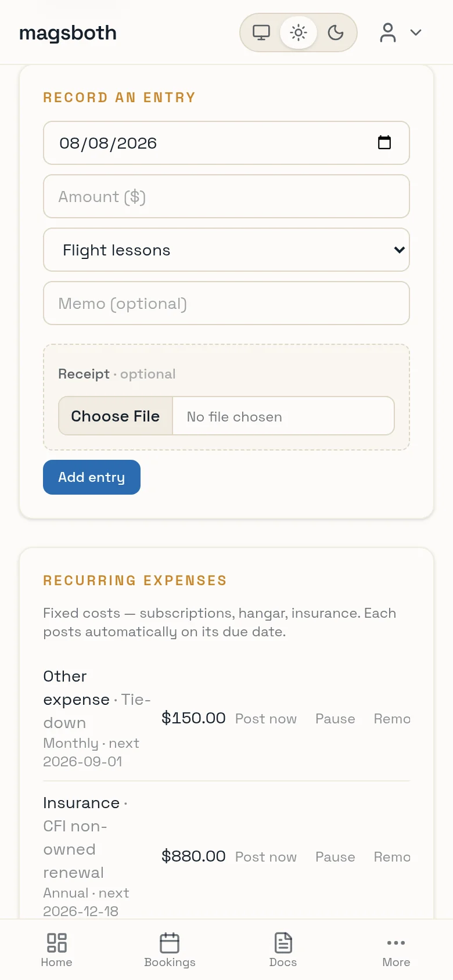Post now the $880.00 Insurance expense
The width and height of the screenshot is (453, 980).
click(266, 857)
